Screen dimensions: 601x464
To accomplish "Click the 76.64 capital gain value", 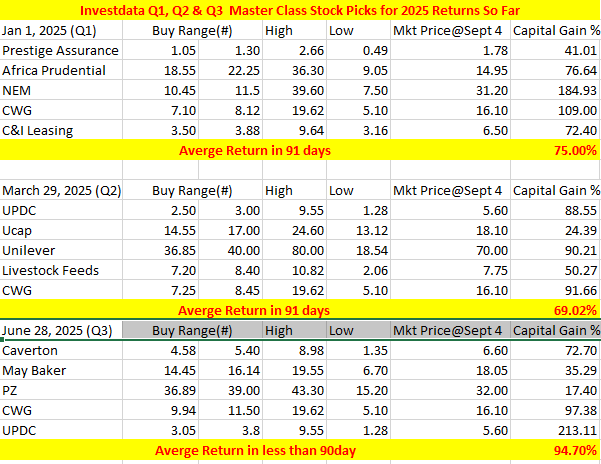I will click(x=556, y=70).
